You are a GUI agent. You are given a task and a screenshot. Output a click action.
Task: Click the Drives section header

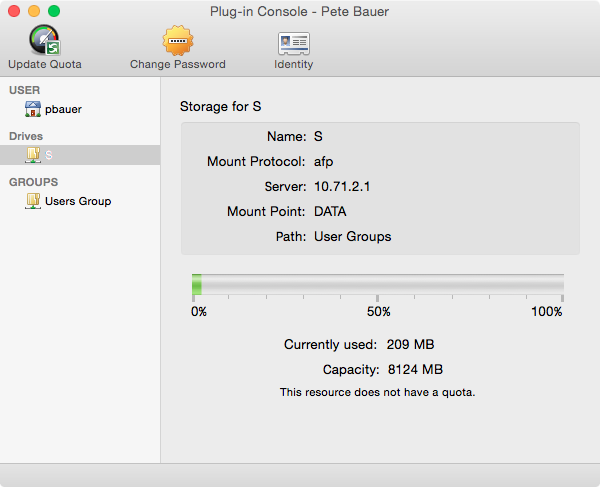click(x=27, y=136)
